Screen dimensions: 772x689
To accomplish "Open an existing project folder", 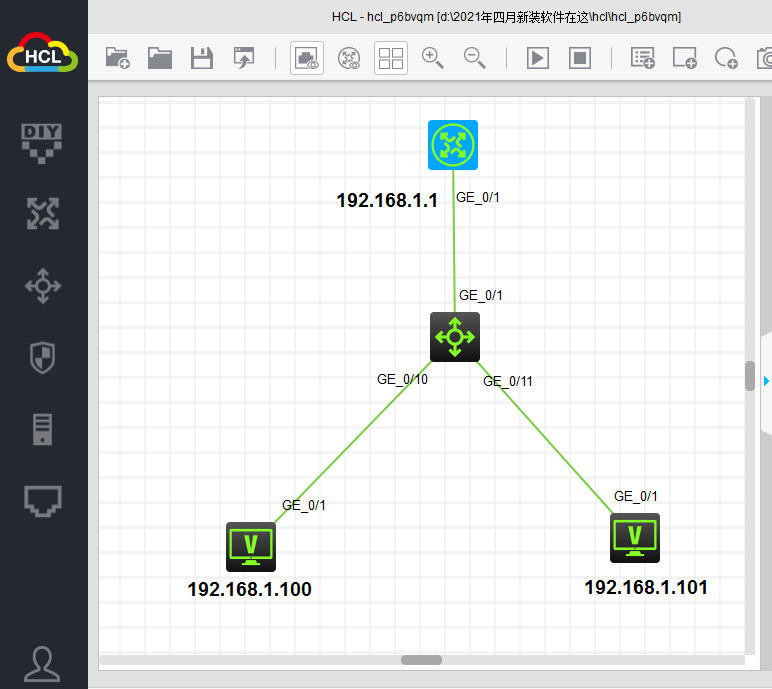I will (160, 58).
